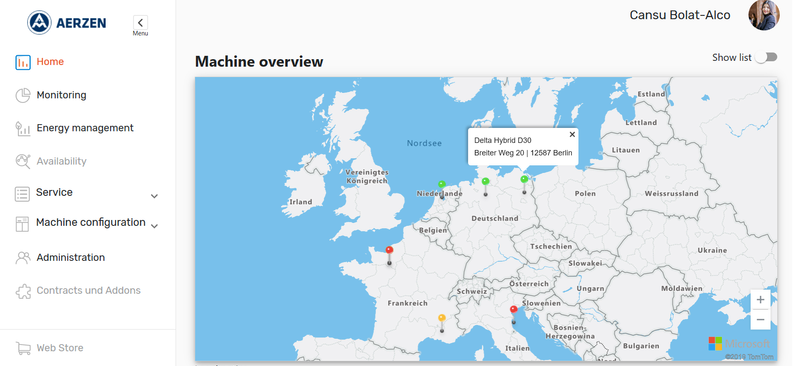The height and width of the screenshot is (366, 796).
Task: Select the yellow pin in southern Frankreich
Action: 442,318
